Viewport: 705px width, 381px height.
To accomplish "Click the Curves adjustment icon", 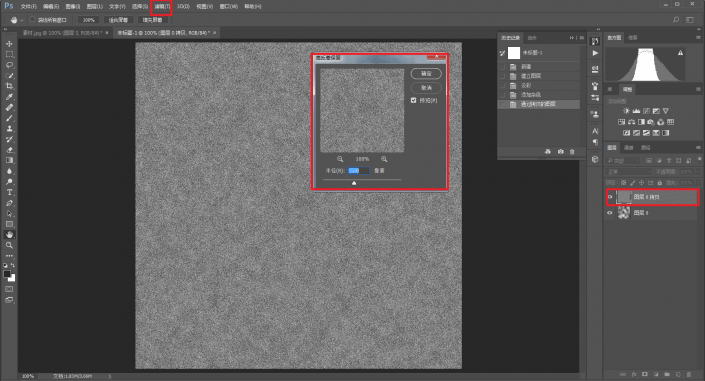I will pyautogui.click(x=646, y=111).
